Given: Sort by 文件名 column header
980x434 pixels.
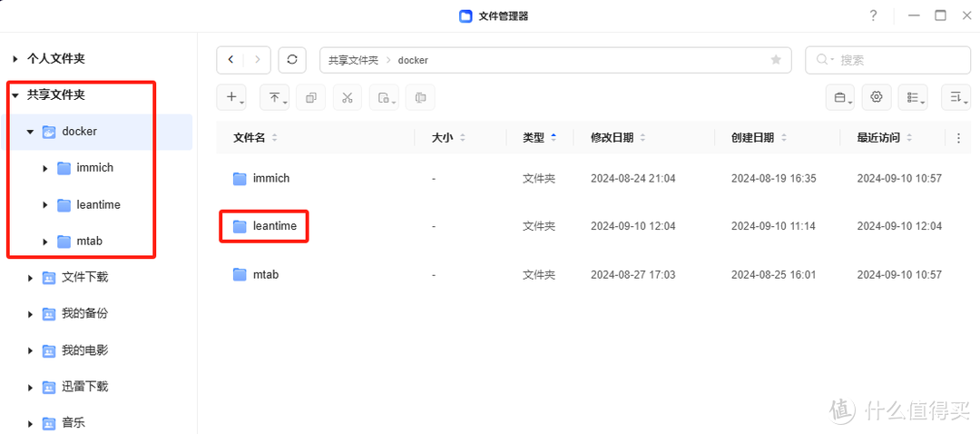Looking at the screenshot, I should coord(250,138).
